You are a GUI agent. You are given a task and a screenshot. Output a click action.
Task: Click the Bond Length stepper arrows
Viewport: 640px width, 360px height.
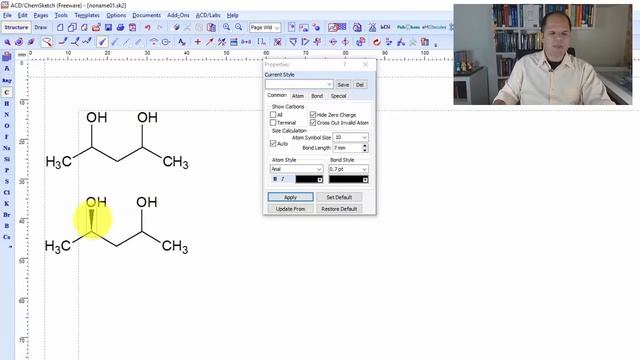(365, 148)
